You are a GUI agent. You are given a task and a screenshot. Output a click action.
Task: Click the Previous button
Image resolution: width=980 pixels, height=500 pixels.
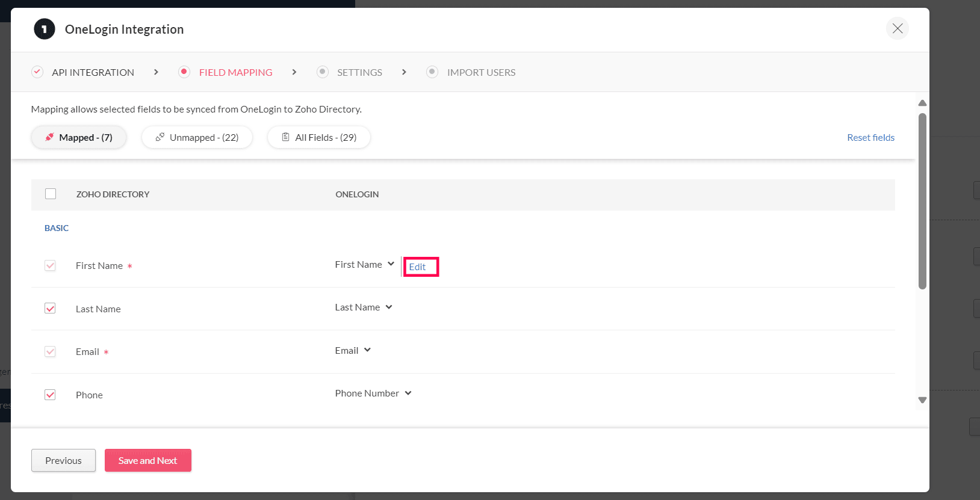63,460
